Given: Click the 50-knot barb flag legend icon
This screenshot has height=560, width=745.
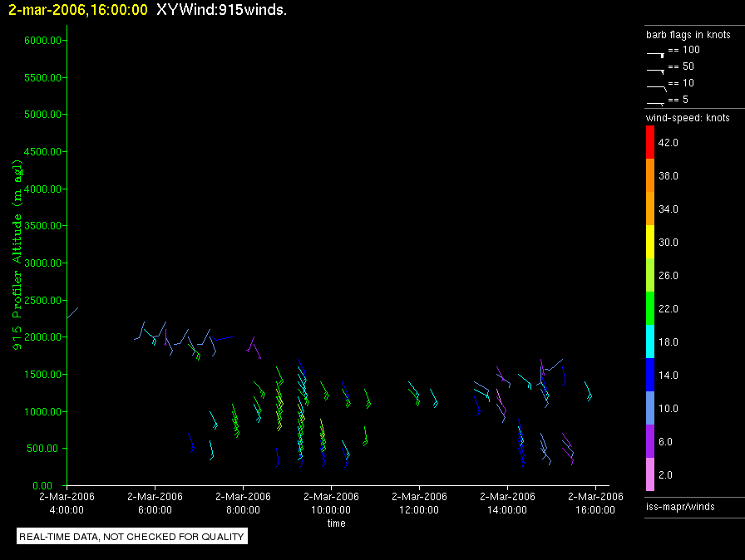Looking at the screenshot, I should (656, 69).
